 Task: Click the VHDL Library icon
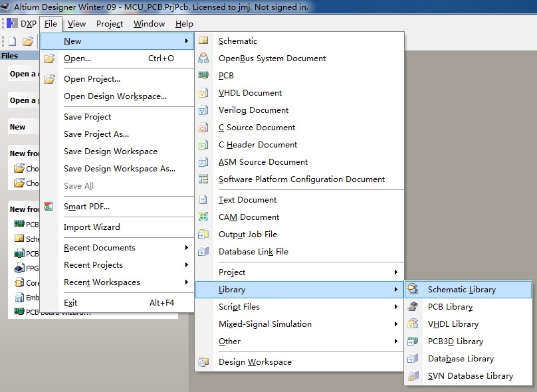[413, 324]
